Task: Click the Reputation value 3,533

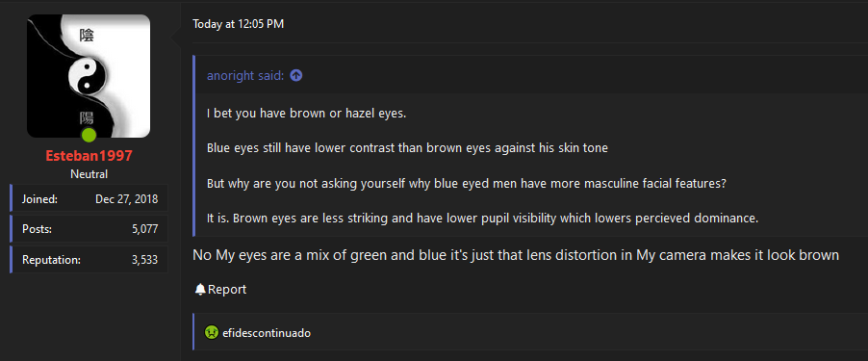Action: coord(145,260)
